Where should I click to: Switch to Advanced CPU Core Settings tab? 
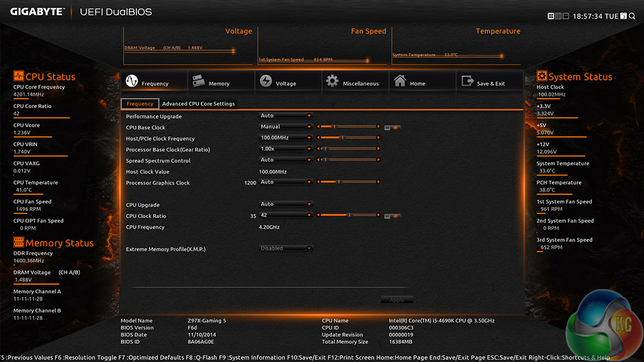198,104
